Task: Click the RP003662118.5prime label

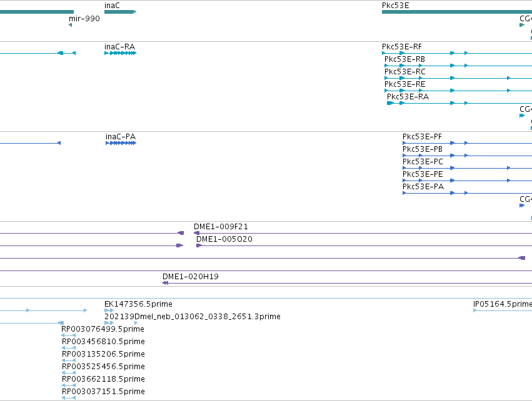Action: [103, 379]
